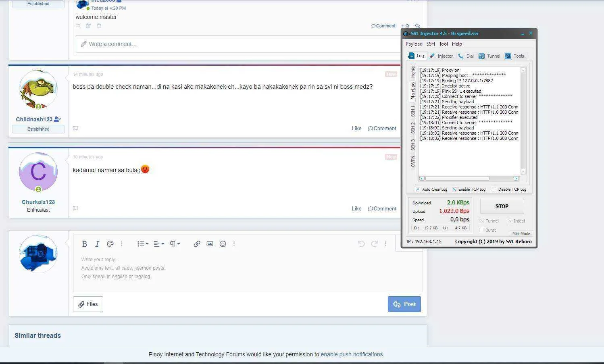Image resolution: width=604 pixels, height=364 pixels.
Task: Click the undo arrow in the editor
Action: [x=361, y=244]
